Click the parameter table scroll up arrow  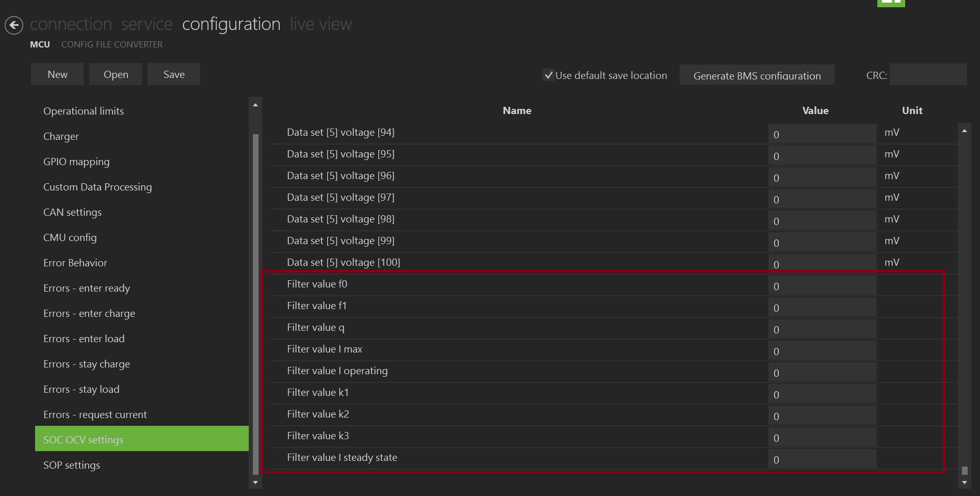[964, 131]
